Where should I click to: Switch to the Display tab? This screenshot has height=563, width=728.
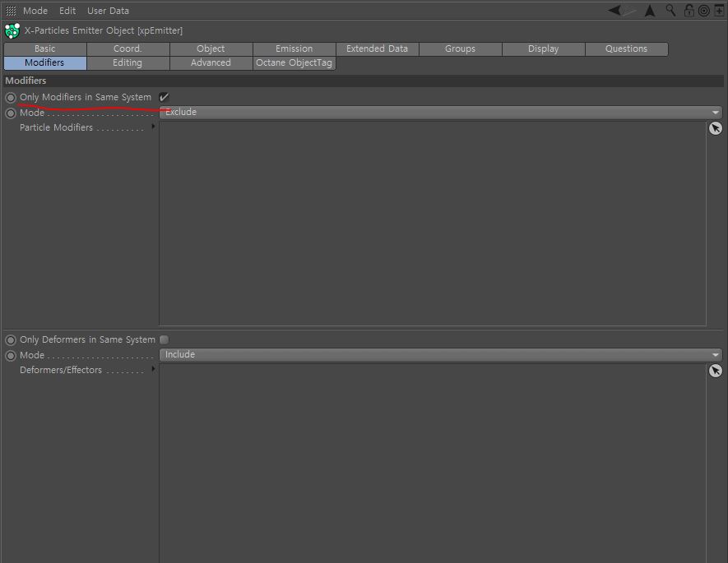coord(544,48)
